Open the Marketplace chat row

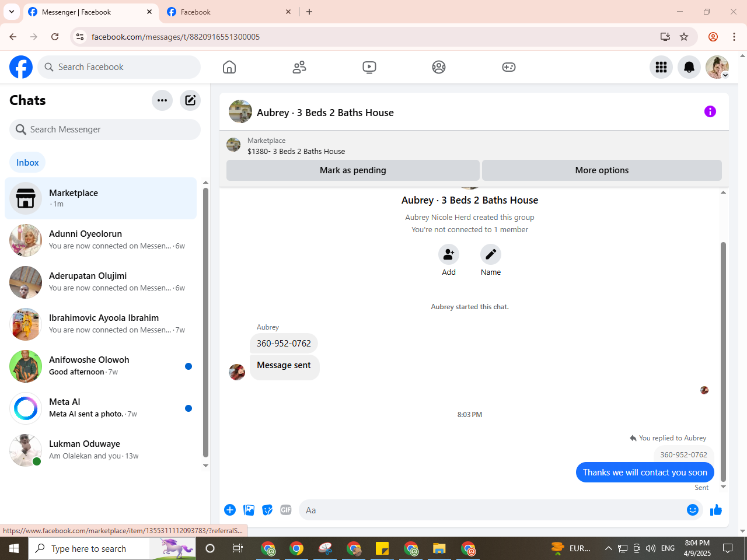(101, 198)
